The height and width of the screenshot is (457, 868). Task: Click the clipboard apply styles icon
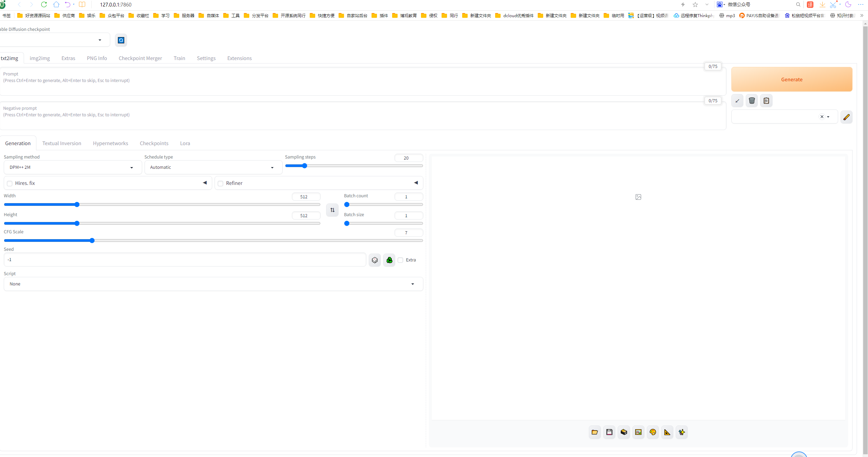(x=766, y=101)
